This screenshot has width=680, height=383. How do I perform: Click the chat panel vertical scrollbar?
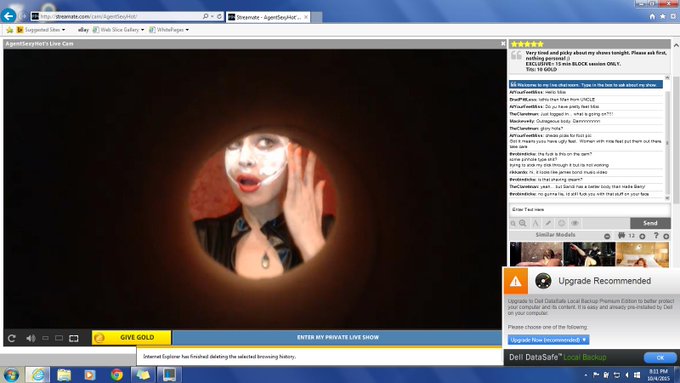pyautogui.click(x=667, y=138)
